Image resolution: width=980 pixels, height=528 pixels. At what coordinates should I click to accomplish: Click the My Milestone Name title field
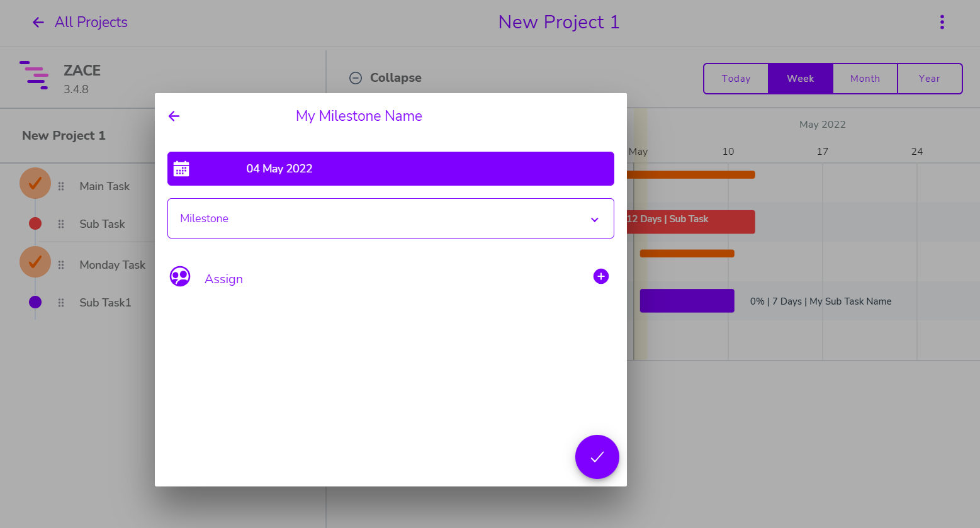pyautogui.click(x=359, y=116)
